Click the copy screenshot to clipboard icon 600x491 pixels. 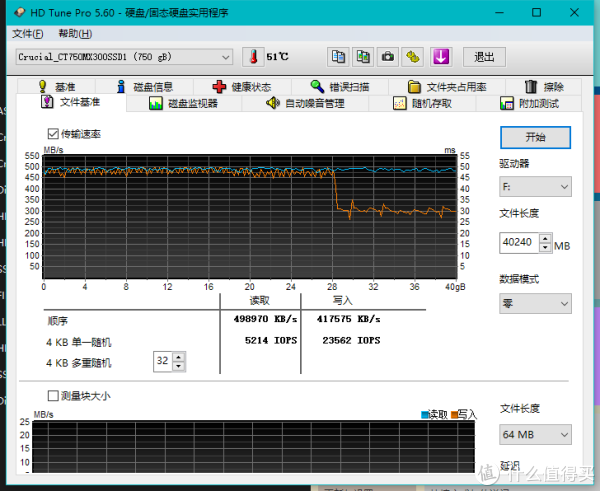click(363, 57)
